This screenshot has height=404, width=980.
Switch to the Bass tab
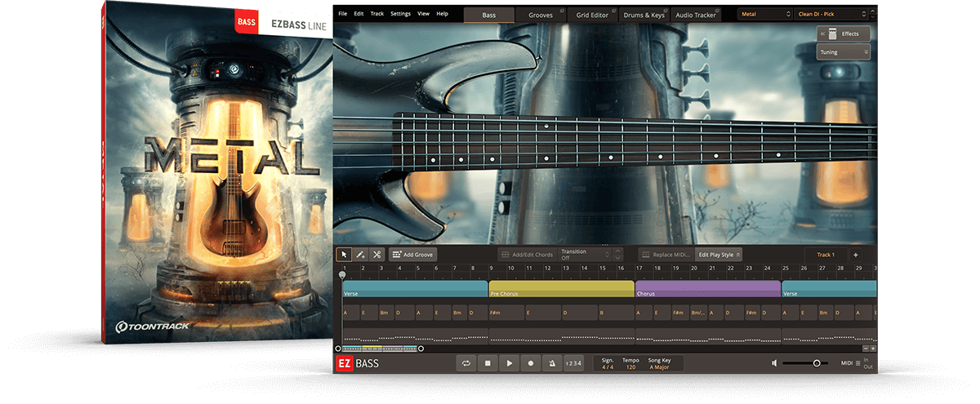[489, 15]
